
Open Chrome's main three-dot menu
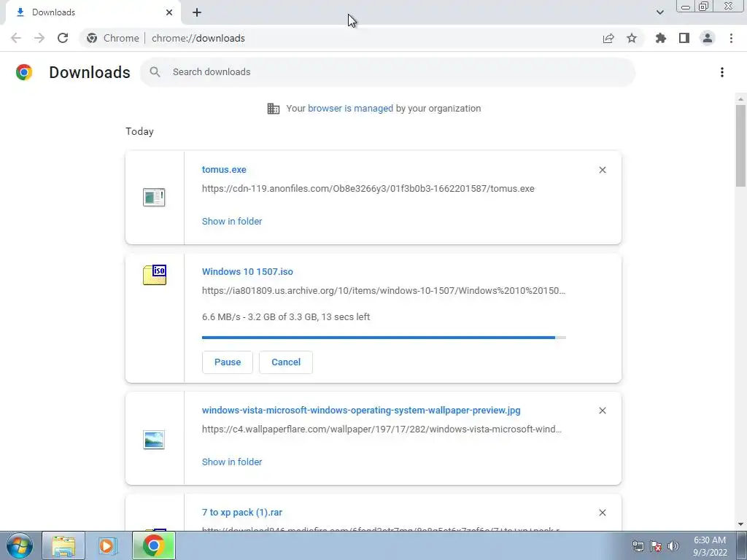731,38
